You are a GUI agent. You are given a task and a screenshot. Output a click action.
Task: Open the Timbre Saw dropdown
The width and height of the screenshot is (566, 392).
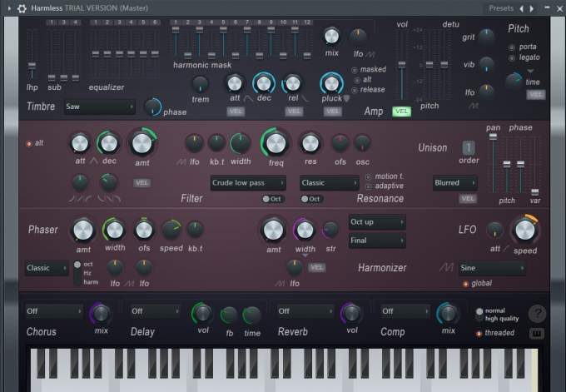click(x=100, y=107)
